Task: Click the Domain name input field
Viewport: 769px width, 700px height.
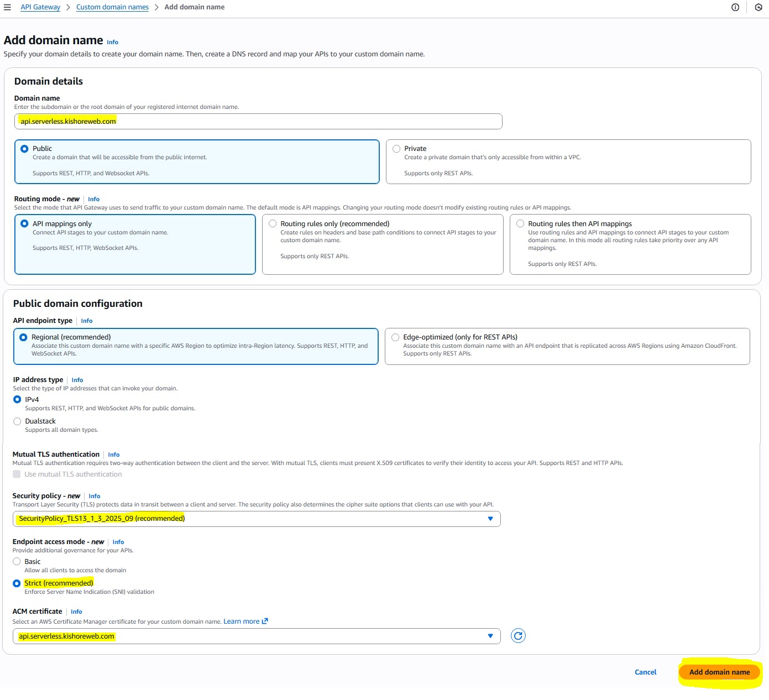Action: coord(258,122)
